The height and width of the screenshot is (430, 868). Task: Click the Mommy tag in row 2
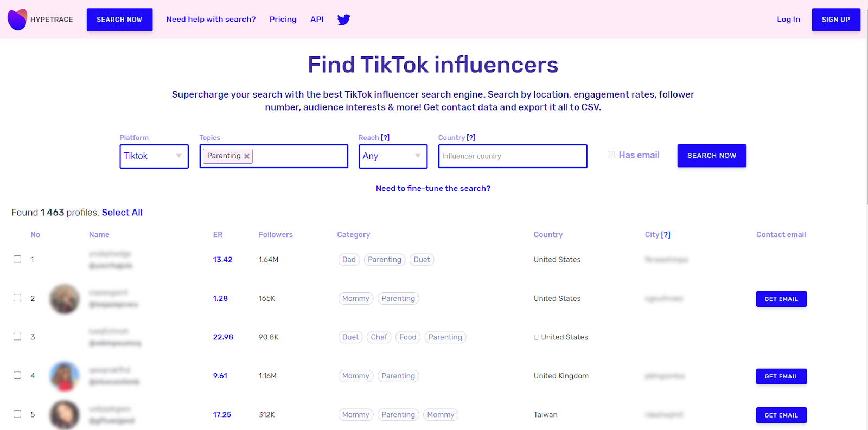click(356, 298)
